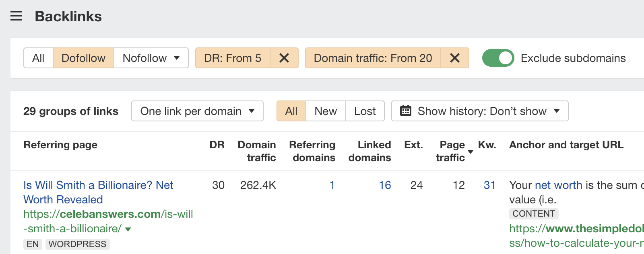Open the 31 keywords link
This screenshot has width=644, height=254.
pyautogui.click(x=489, y=185)
